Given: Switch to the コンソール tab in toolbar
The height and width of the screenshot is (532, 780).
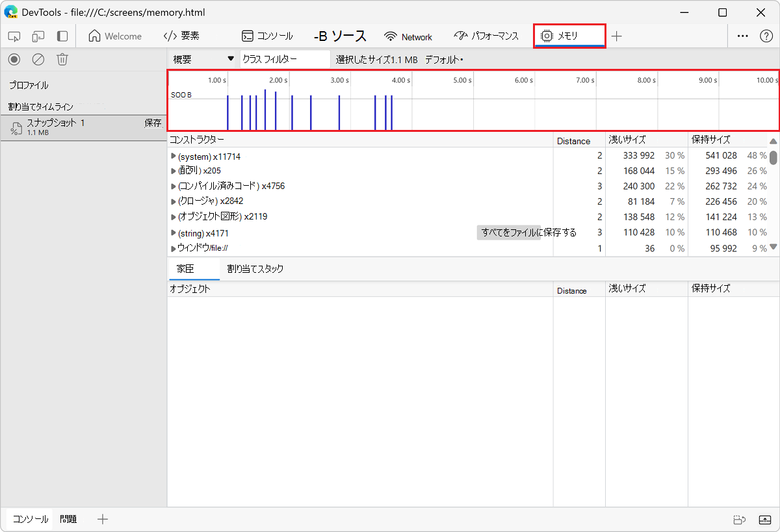Looking at the screenshot, I should (267, 36).
